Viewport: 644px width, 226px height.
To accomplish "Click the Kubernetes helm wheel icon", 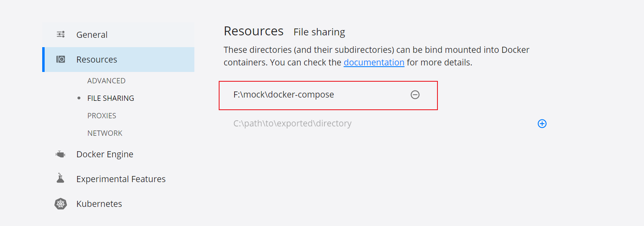I will click(60, 204).
